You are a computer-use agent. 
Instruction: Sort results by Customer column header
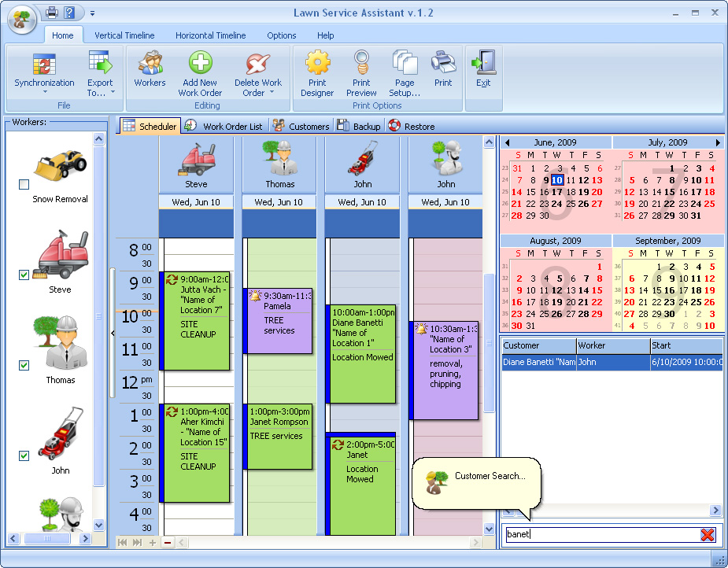538,345
